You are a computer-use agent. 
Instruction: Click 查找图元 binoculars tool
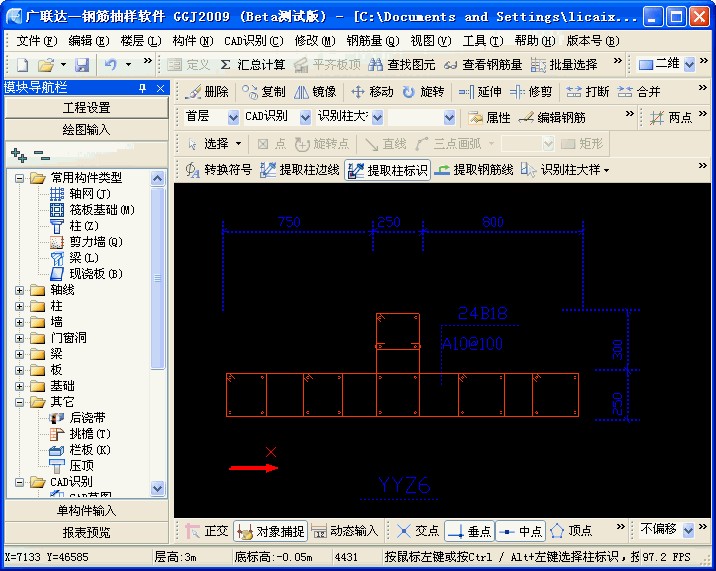tap(401, 65)
